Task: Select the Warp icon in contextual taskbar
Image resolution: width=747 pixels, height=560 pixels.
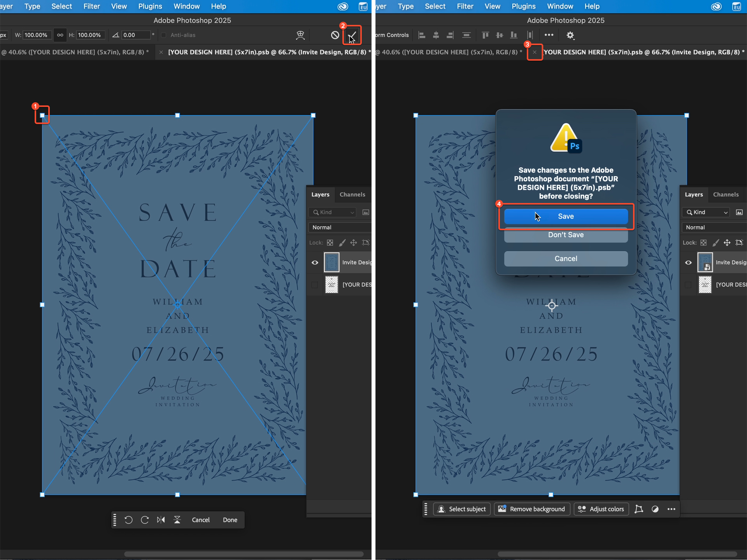Action: [x=638, y=509]
